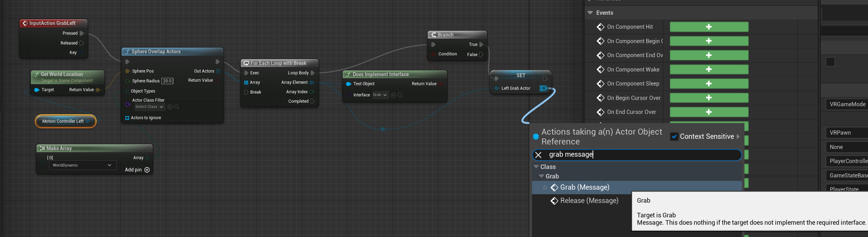Open the Select Class dropdown for Actor Class Filter
Screen dimensions: 868x237
[149, 107]
